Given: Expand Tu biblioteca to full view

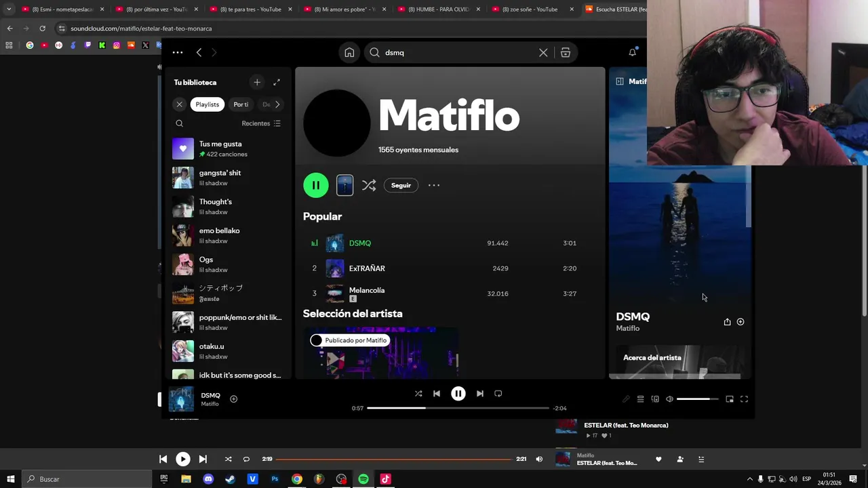Looking at the screenshot, I should [276, 82].
